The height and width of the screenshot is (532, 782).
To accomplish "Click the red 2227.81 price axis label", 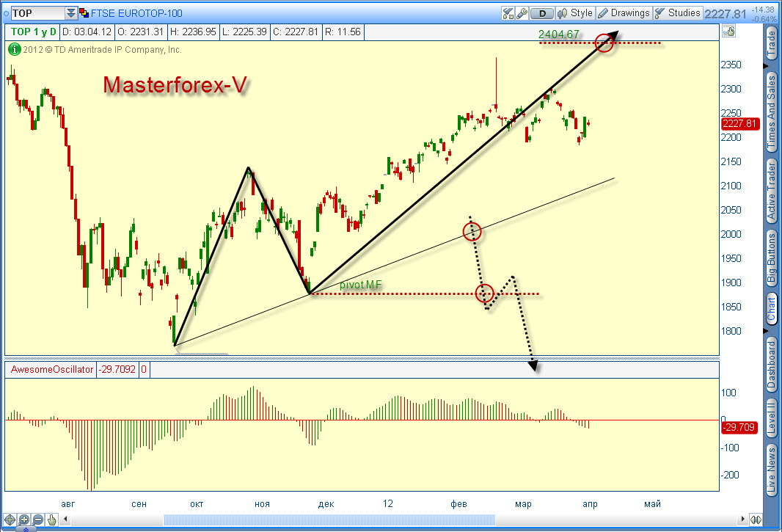I will (x=740, y=123).
